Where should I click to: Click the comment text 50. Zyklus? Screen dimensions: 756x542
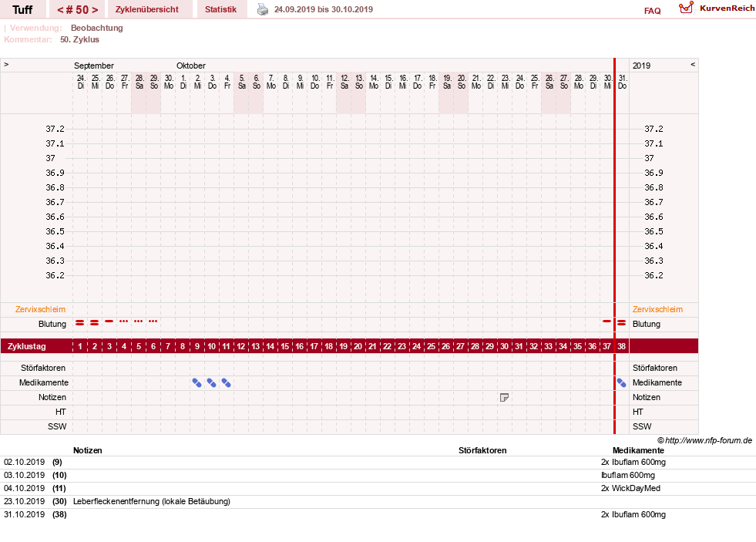point(79,39)
